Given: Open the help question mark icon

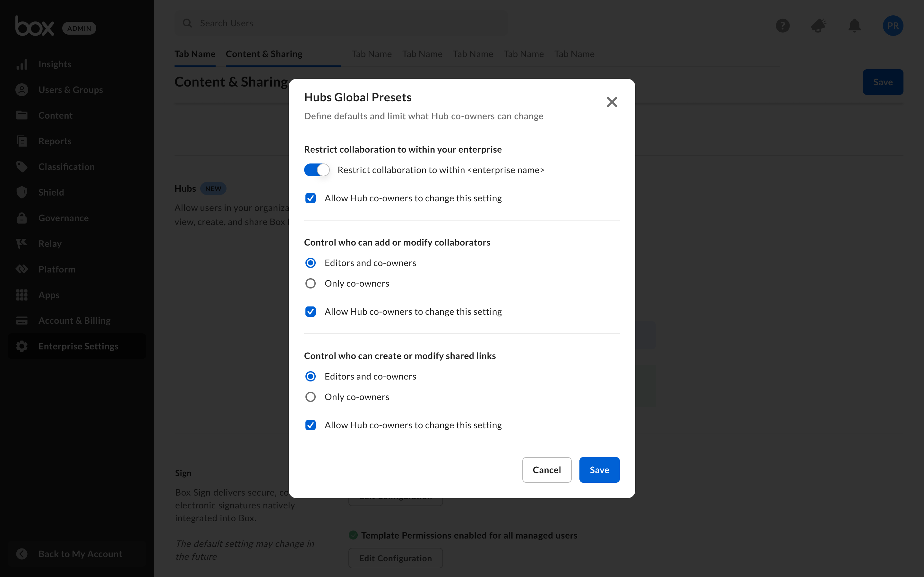Looking at the screenshot, I should tap(782, 26).
